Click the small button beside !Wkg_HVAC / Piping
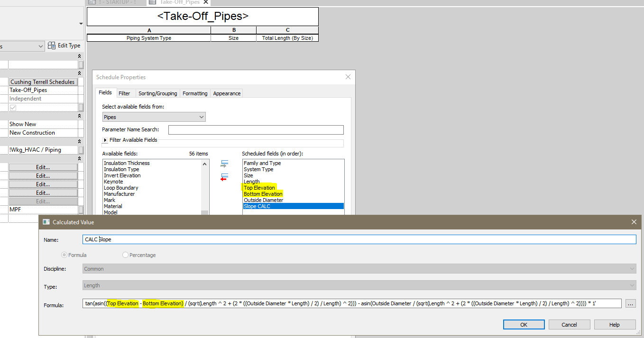 [81, 150]
